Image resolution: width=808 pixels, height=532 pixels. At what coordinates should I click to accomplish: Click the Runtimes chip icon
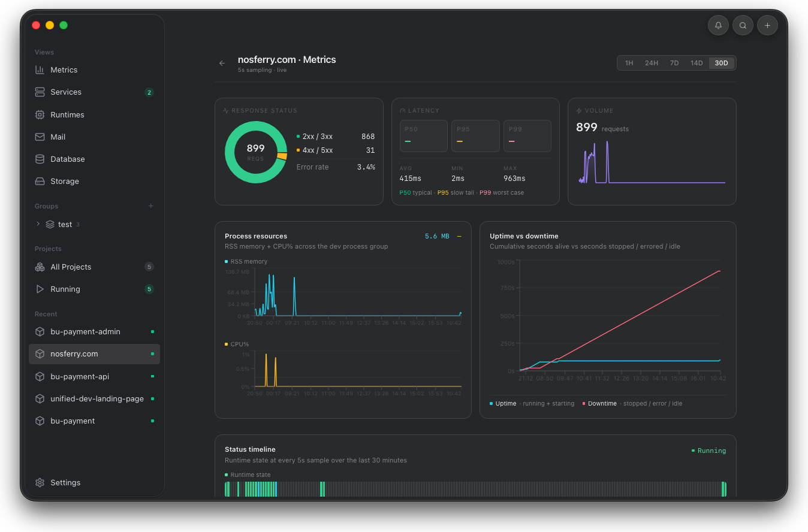point(40,114)
